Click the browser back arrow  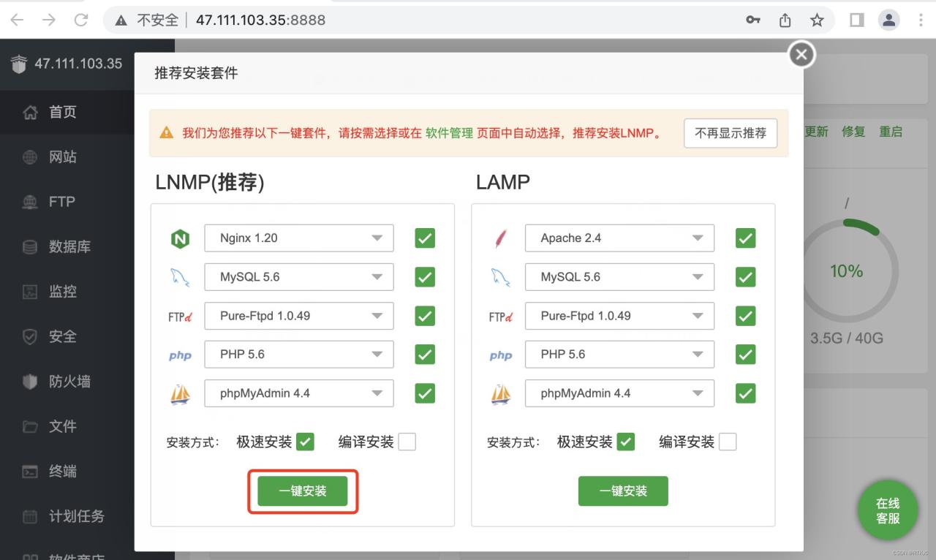17,20
